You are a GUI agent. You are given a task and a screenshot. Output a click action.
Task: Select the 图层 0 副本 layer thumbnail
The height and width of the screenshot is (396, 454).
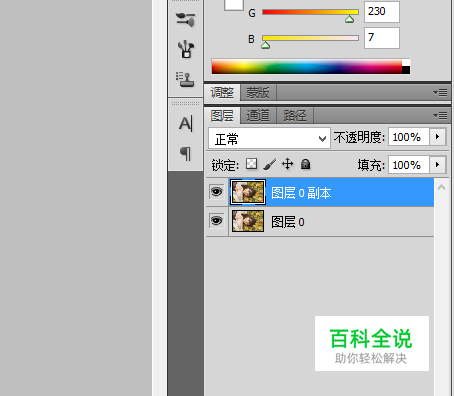pos(248,192)
